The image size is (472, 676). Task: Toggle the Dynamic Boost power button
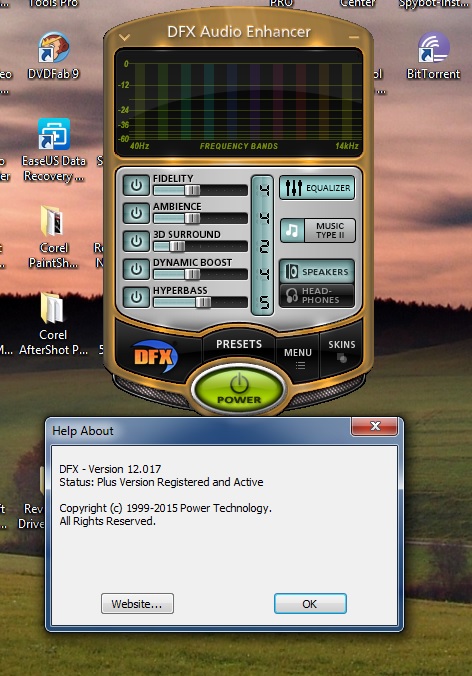(x=136, y=269)
